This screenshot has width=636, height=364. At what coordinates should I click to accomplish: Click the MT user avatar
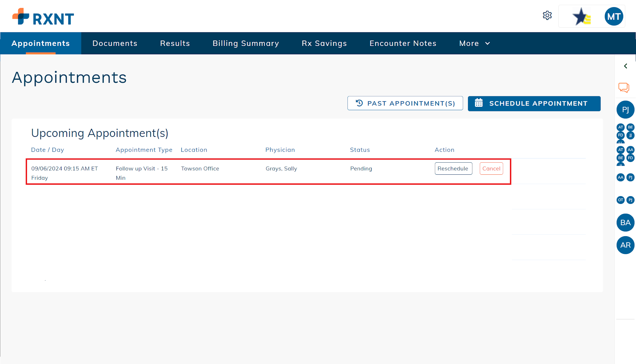coord(614,16)
